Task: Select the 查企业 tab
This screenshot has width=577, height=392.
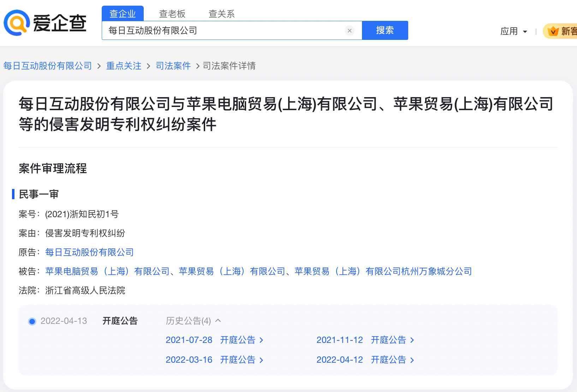Action: (x=123, y=14)
